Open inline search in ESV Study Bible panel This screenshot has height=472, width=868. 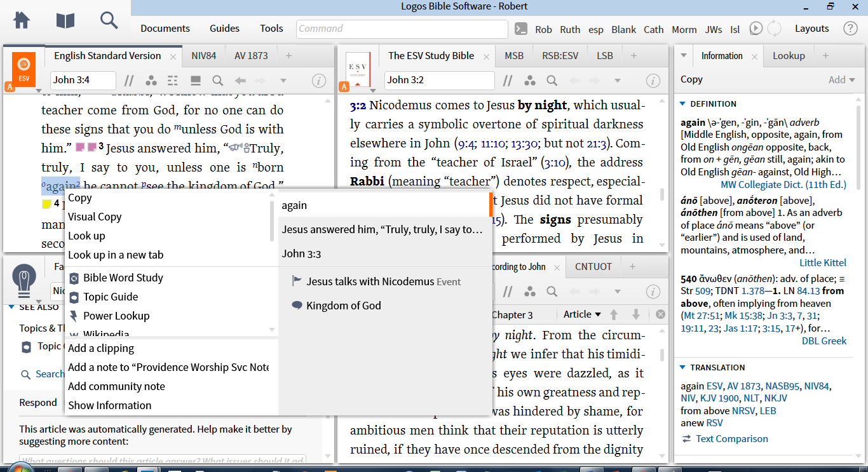pos(552,81)
